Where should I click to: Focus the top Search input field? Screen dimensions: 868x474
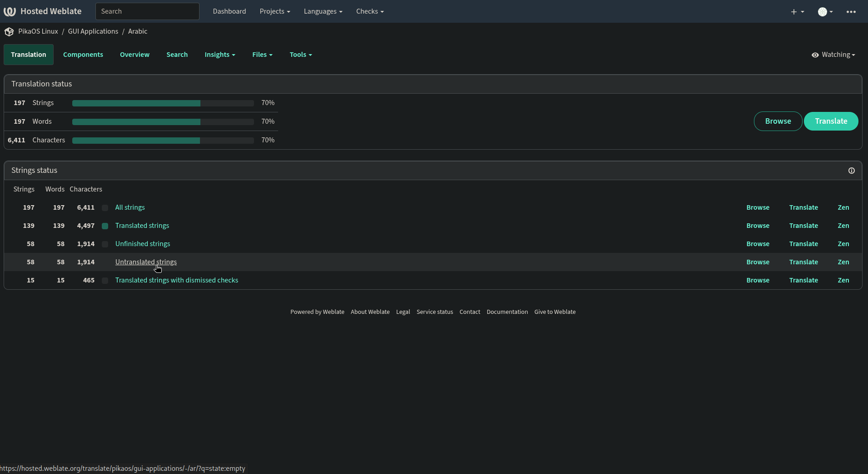tap(147, 11)
